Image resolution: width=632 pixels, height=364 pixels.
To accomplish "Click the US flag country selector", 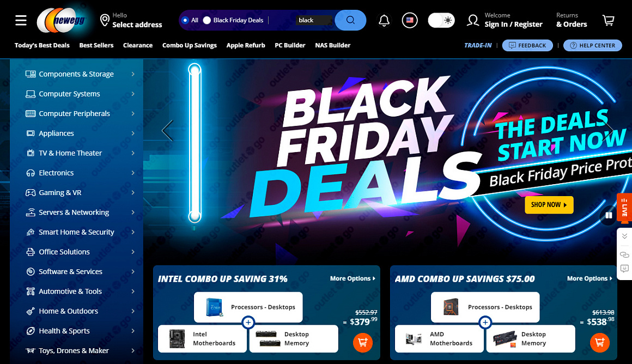I will (x=410, y=20).
